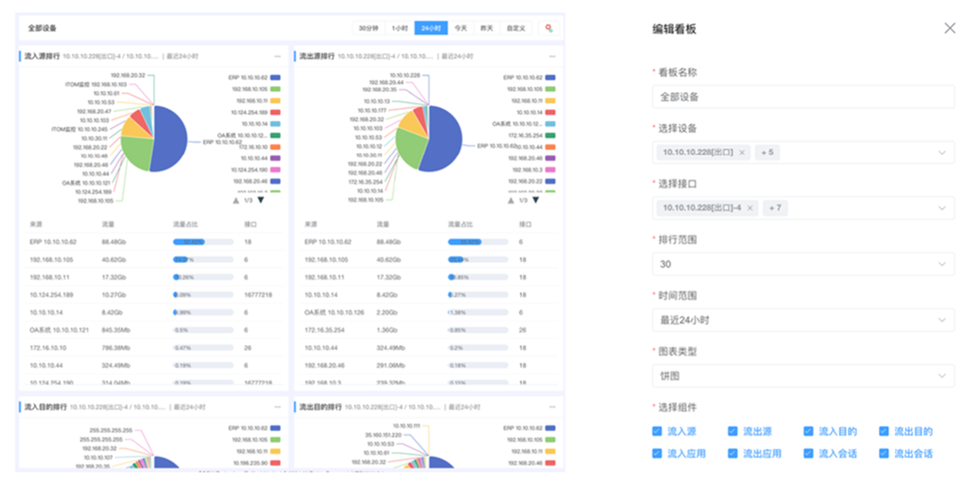Click the 看板名称 input field
The image size is (980, 485).
pos(802,97)
